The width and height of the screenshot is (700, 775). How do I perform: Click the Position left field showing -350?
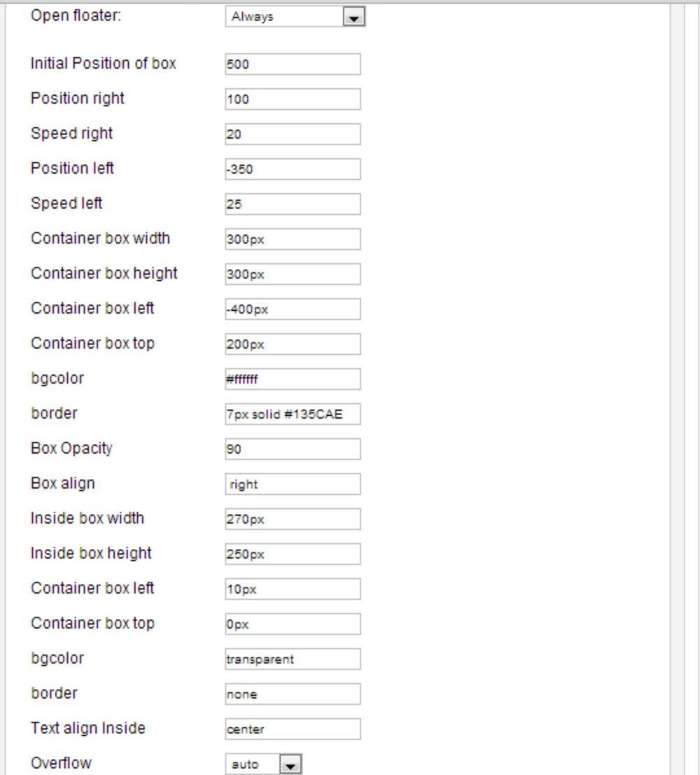(293, 169)
